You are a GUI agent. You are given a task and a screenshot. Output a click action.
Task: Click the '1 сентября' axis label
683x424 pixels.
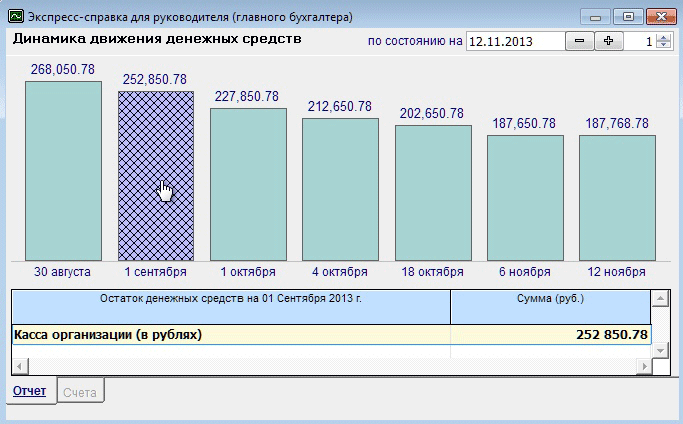pos(156,272)
